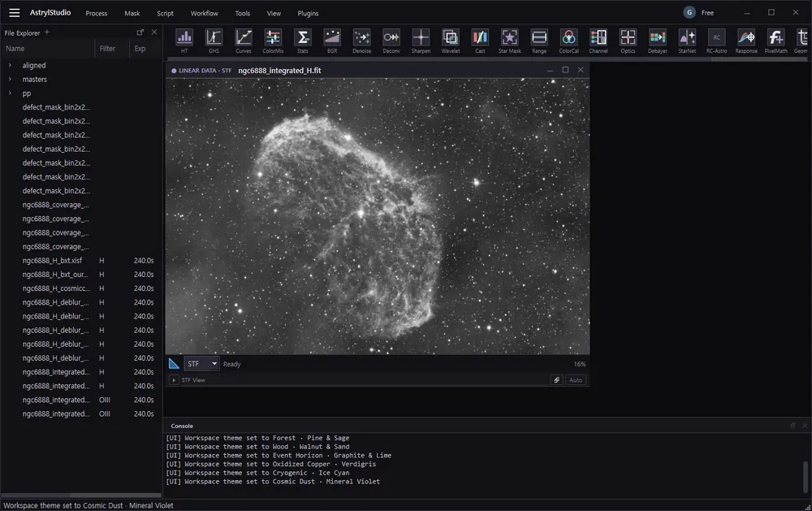Open the Wavelet tool

coord(450,41)
